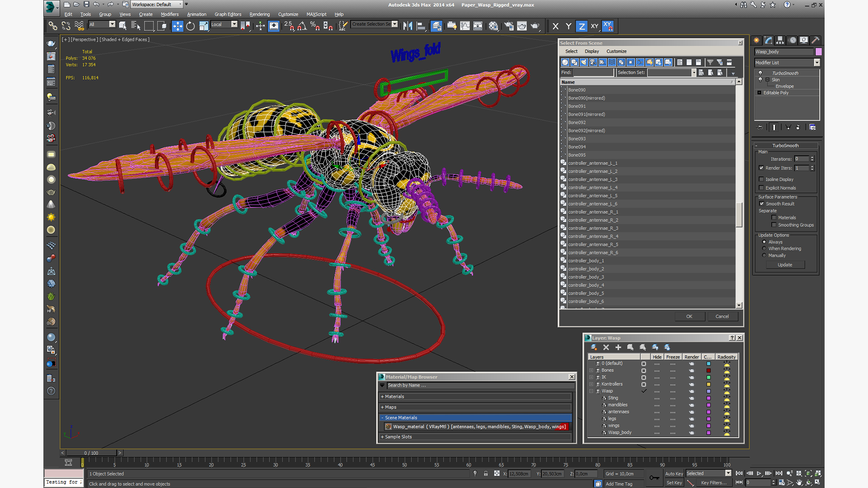
Task: Click the Mirror tool icon
Action: [407, 26]
